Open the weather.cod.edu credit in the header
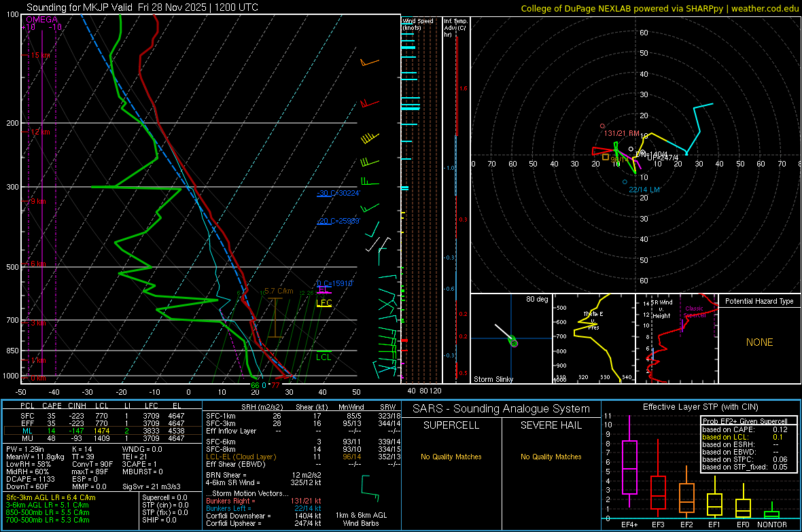 (765, 8)
